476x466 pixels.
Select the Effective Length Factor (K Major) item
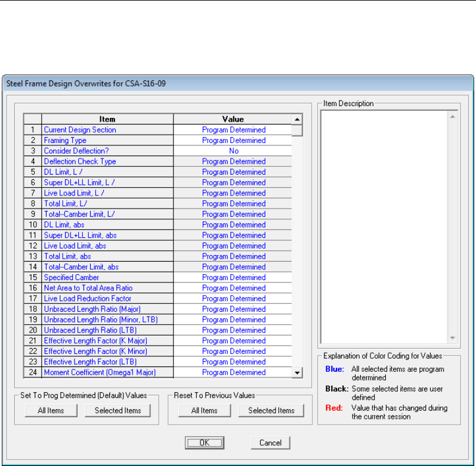click(107, 341)
